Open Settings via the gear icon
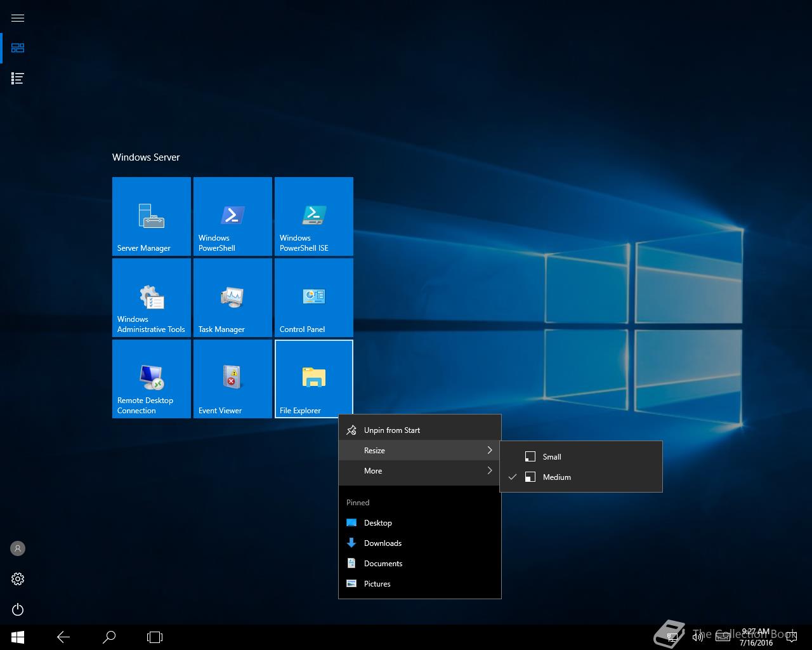The height and width of the screenshot is (650, 812). point(18,579)
